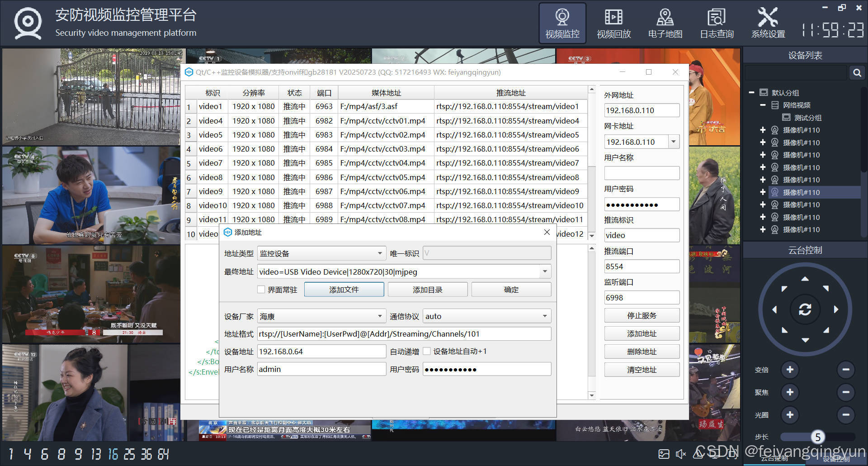Open the 电子地图 electronic map module
The width and height of the screenshot is (868, 466).
665,23
